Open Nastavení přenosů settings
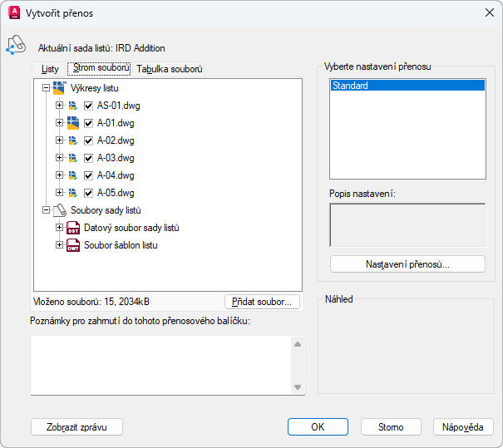This screenshot has height=448, width=503. (407, 264)
